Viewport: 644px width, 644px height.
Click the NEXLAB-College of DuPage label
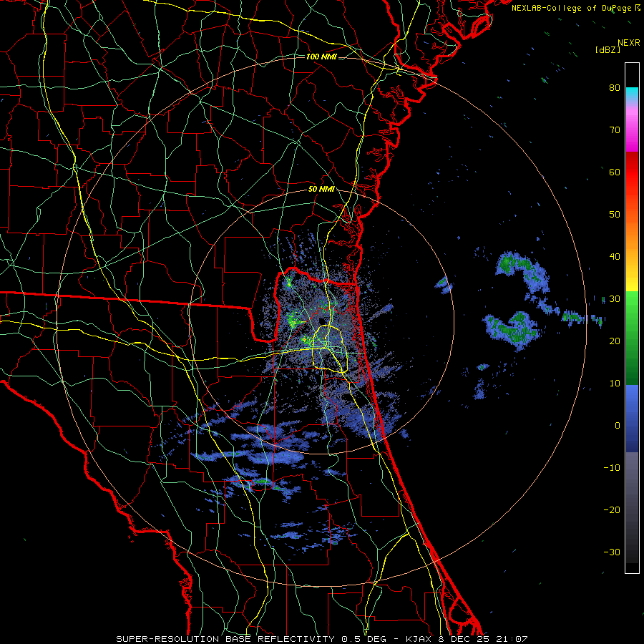pos(572,8)
